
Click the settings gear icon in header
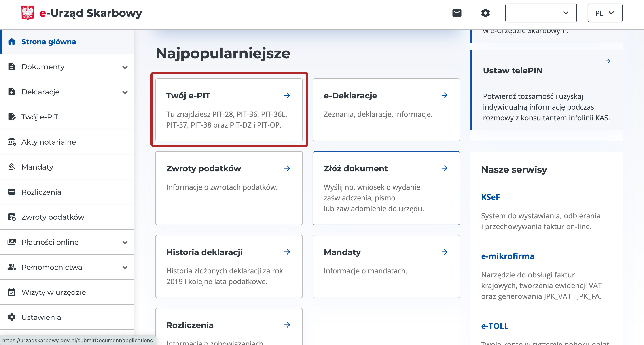point(485,13)
